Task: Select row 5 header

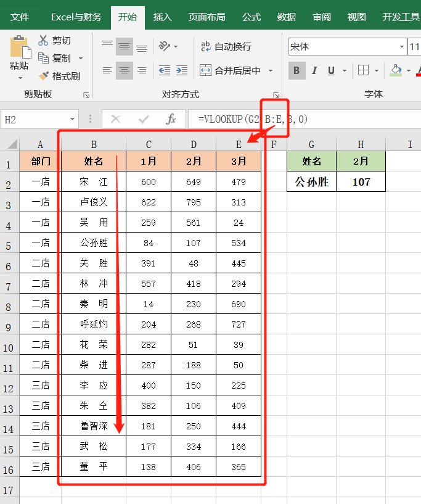Action: [9, 242]
